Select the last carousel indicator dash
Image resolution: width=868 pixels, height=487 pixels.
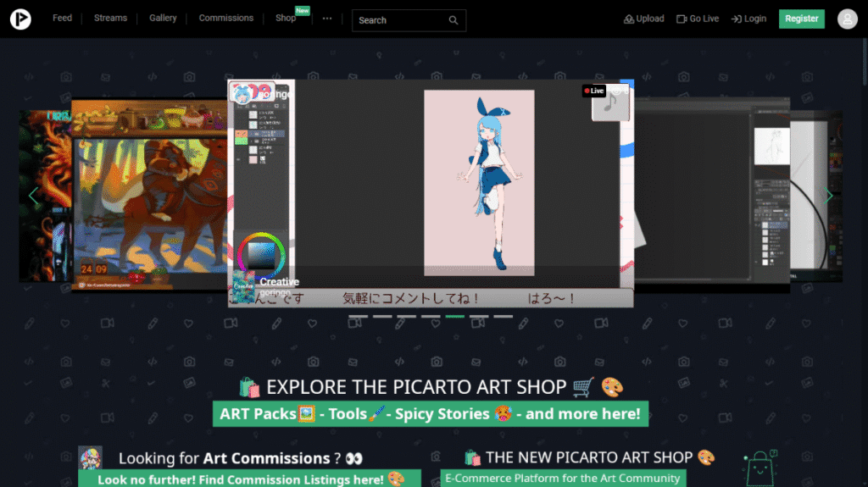(504, 317)
